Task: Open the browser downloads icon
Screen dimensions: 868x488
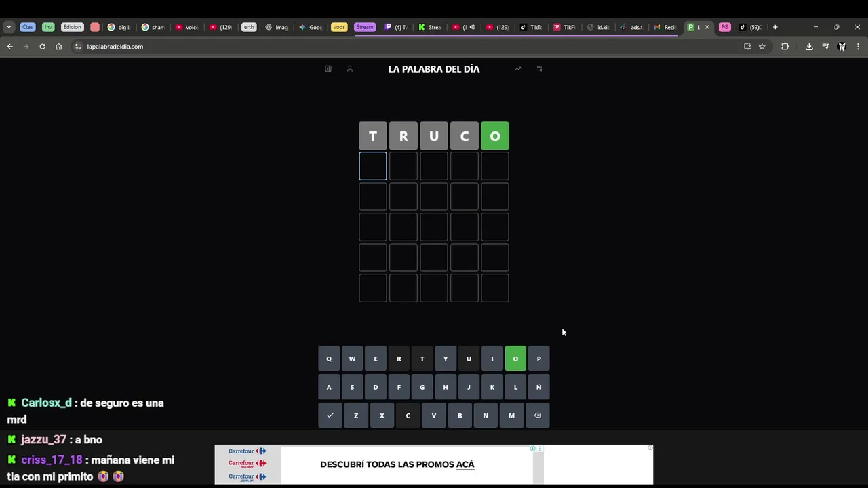Action: (x=809, y=47)
